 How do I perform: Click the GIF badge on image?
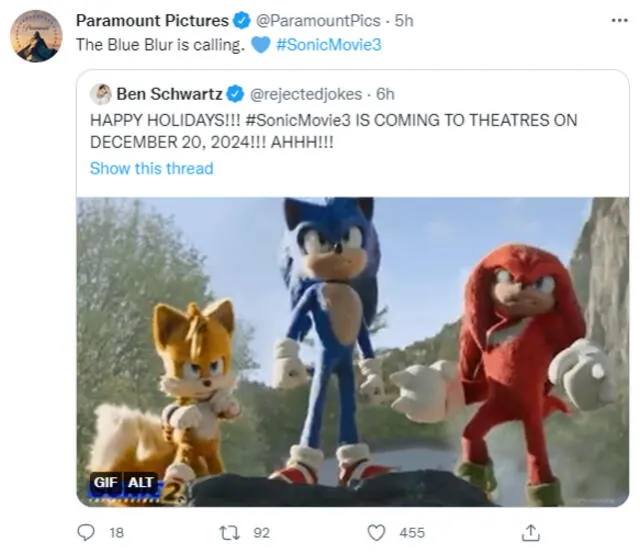(105, 482)
